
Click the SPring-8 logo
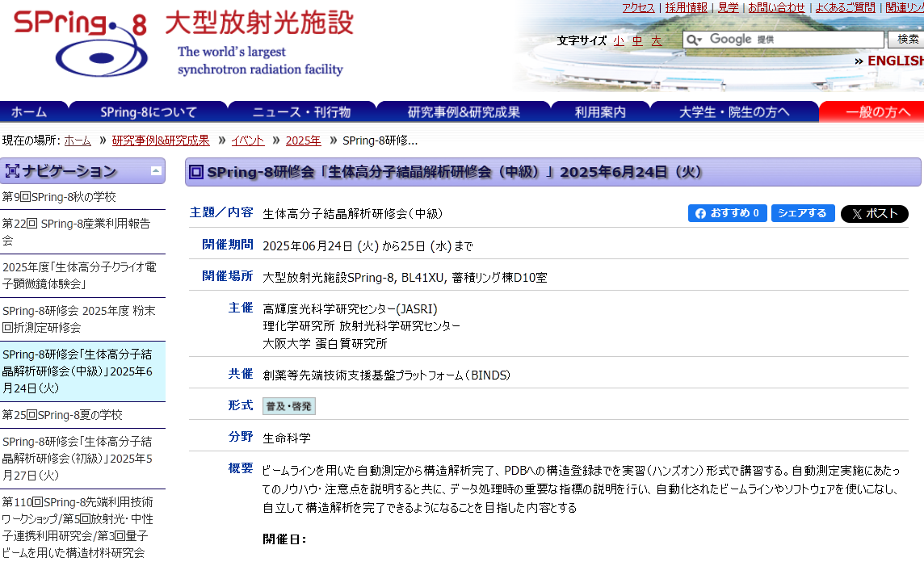[x=79, y=43]
